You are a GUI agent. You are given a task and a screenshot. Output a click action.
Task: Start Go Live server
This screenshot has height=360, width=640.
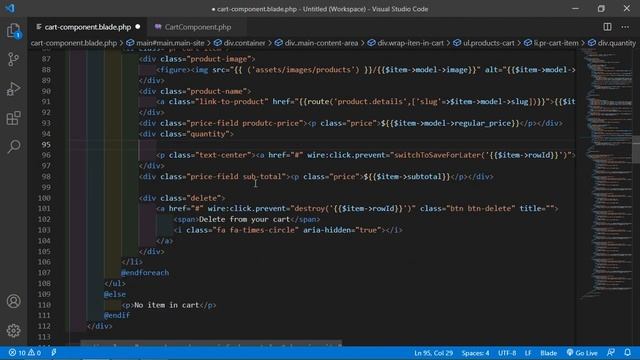tap(582, 353)
